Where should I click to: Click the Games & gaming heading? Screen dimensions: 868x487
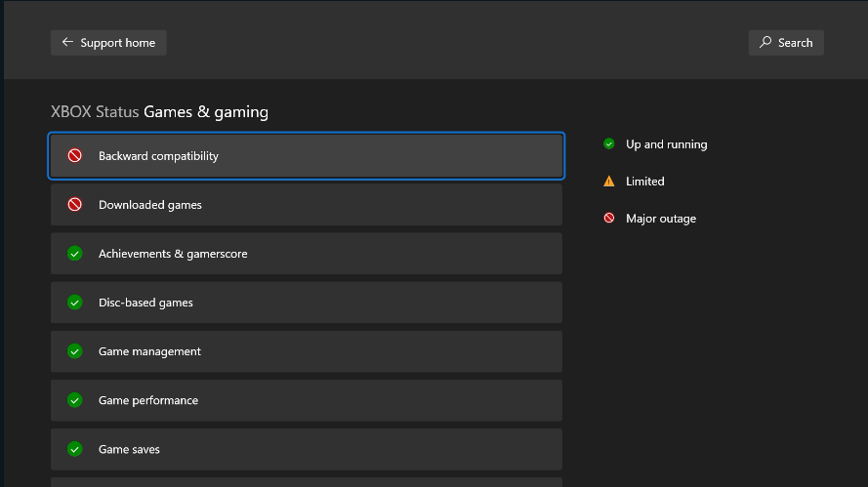[x=206, y=112]
